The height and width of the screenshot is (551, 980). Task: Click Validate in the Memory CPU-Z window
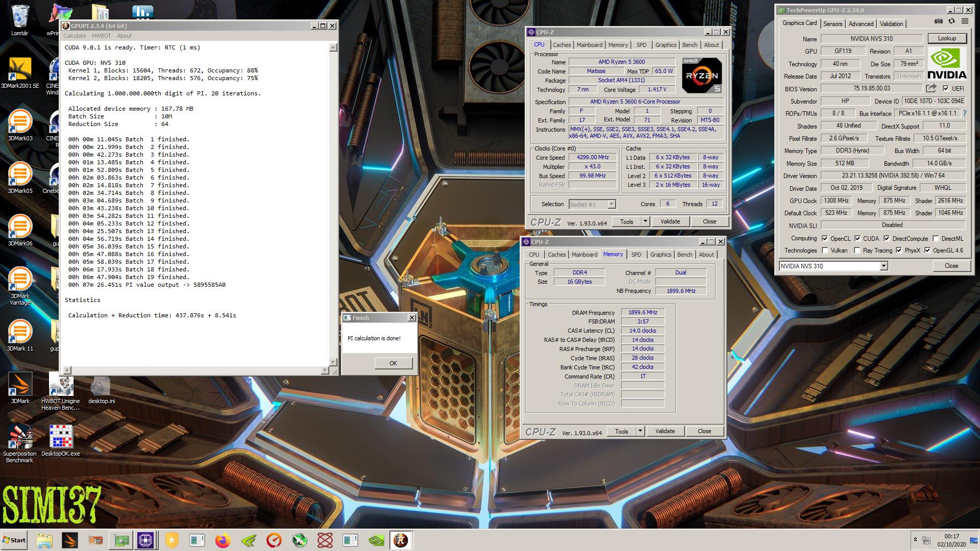pos(665,431)
